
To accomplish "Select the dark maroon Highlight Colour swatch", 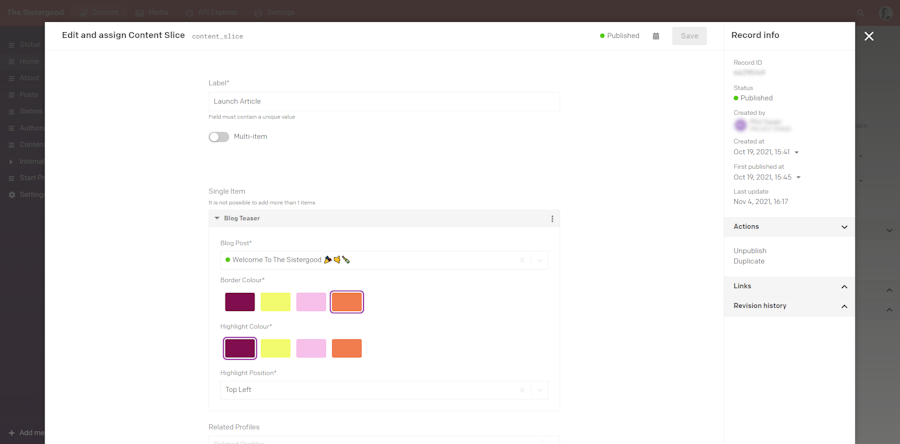I will tap(240, 348).
